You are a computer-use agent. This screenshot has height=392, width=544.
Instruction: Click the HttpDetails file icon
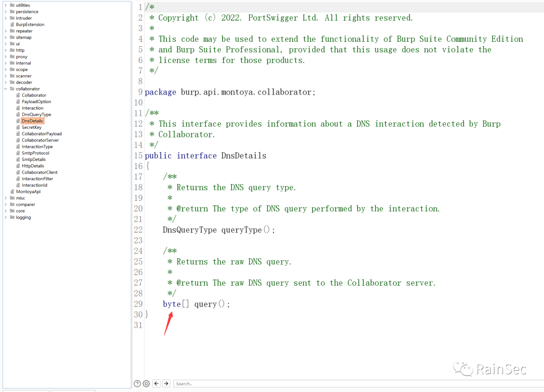18,166
